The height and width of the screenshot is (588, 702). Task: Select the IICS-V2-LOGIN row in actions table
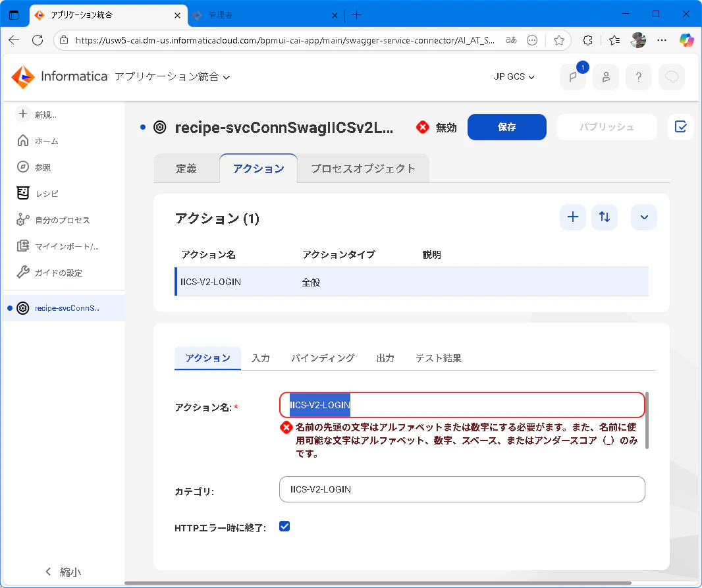coord(412,282)
